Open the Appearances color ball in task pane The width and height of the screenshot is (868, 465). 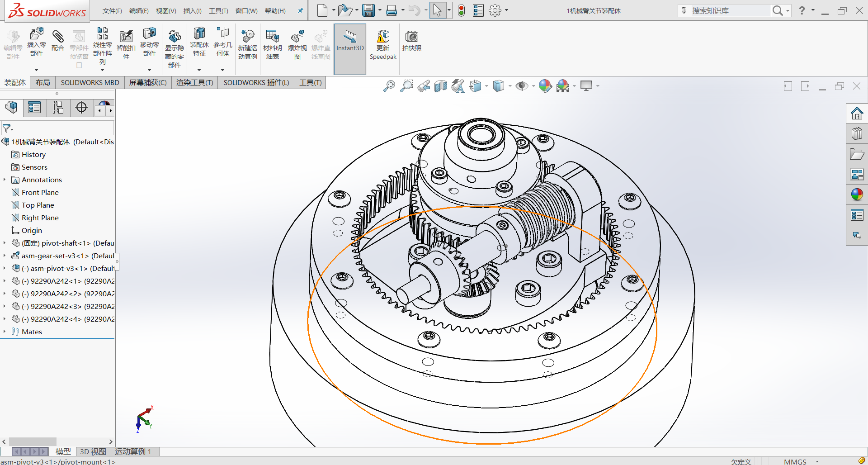[857, 195]
